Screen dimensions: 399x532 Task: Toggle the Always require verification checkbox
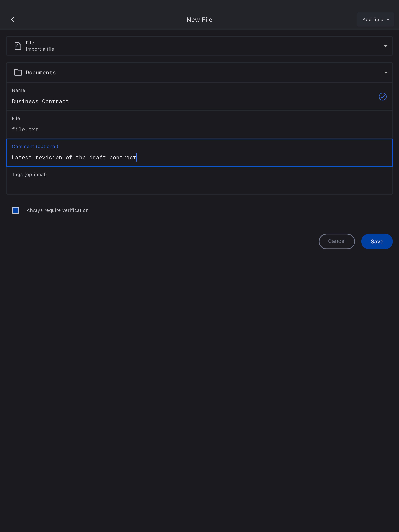[16, 210]
